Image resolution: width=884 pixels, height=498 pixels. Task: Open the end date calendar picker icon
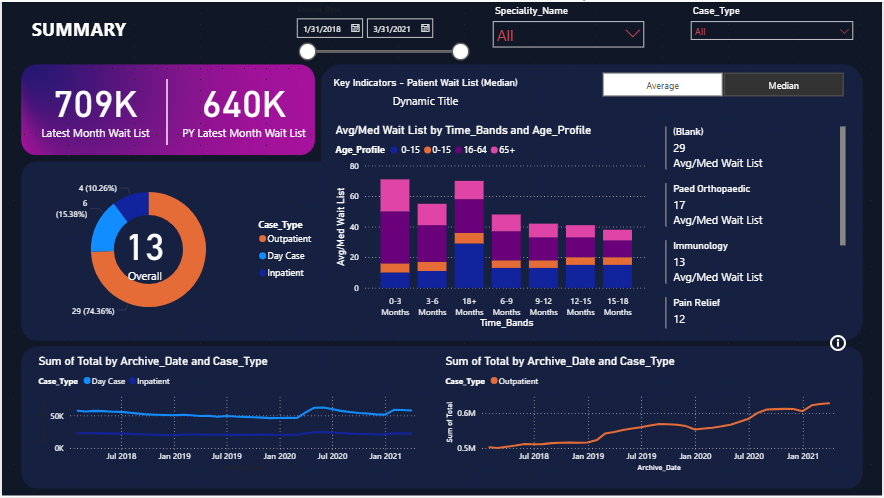point(425,29)
